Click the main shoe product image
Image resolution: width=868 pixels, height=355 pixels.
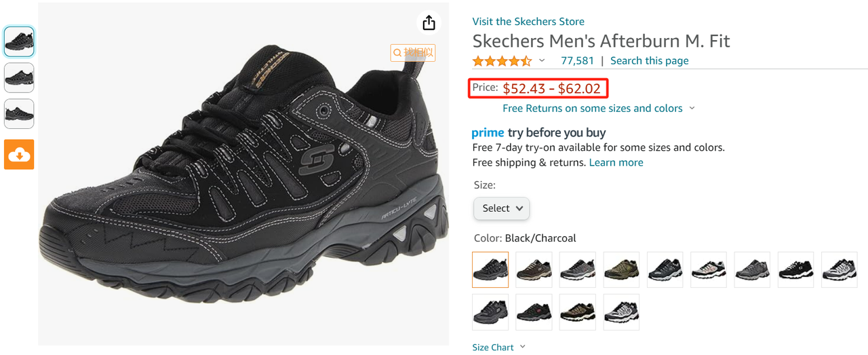click(x=243, y=174)
